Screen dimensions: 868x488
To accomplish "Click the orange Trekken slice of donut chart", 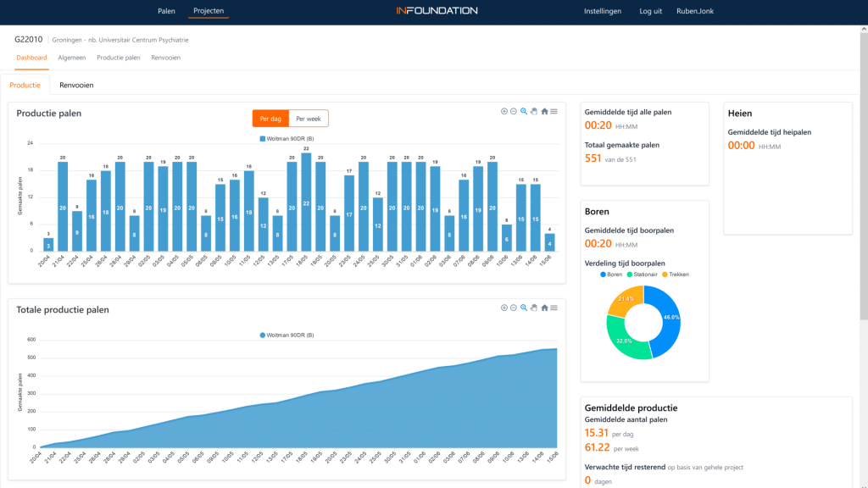I will [626, 302].
